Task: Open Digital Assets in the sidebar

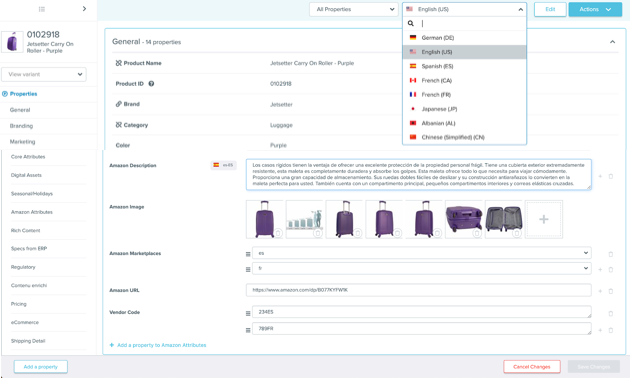Action: tap(26, 175)
